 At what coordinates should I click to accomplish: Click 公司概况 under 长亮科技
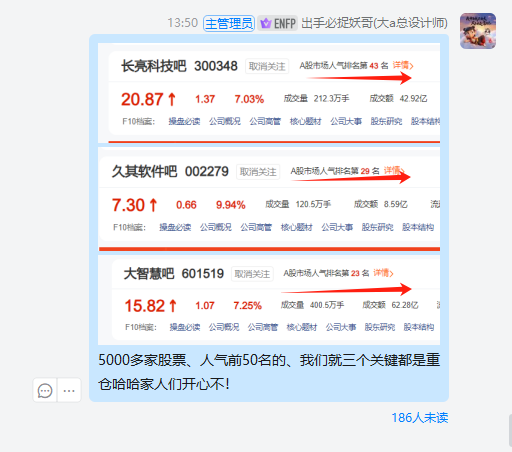[x=225, y=121]
